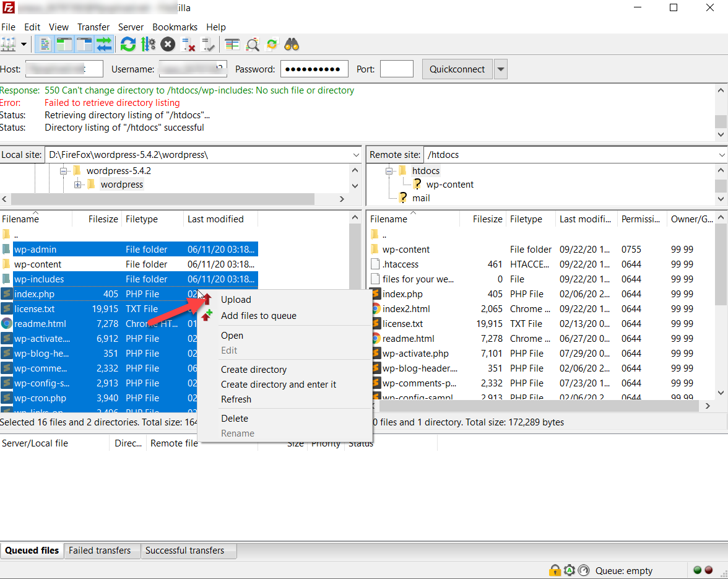Open the Transfer menu
This screenshot has width=728, height=579.
93,27
